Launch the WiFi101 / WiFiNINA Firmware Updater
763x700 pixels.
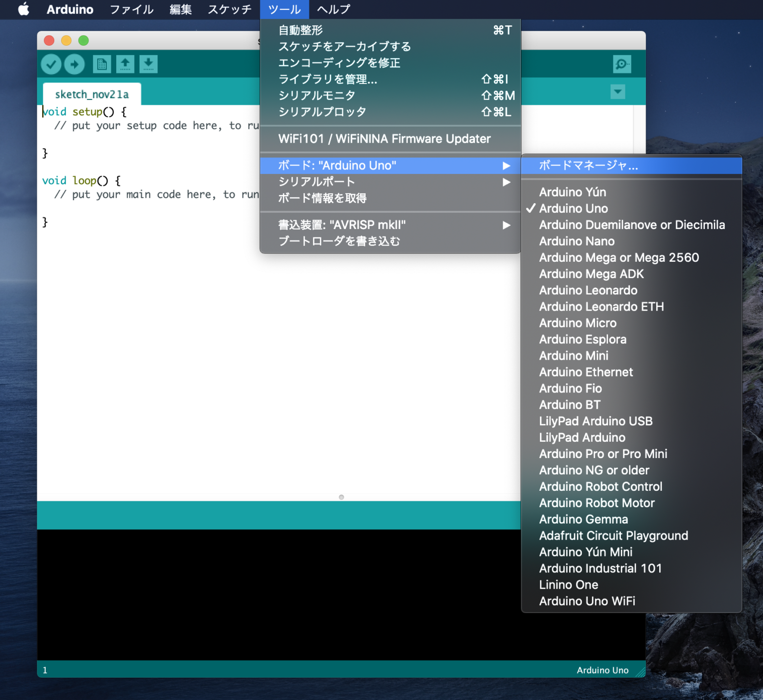point(384,139)
